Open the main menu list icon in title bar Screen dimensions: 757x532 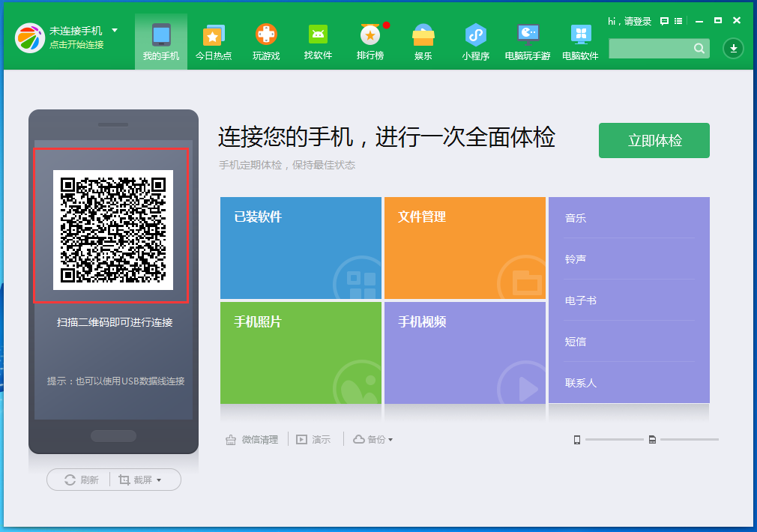tap(677, 22)
